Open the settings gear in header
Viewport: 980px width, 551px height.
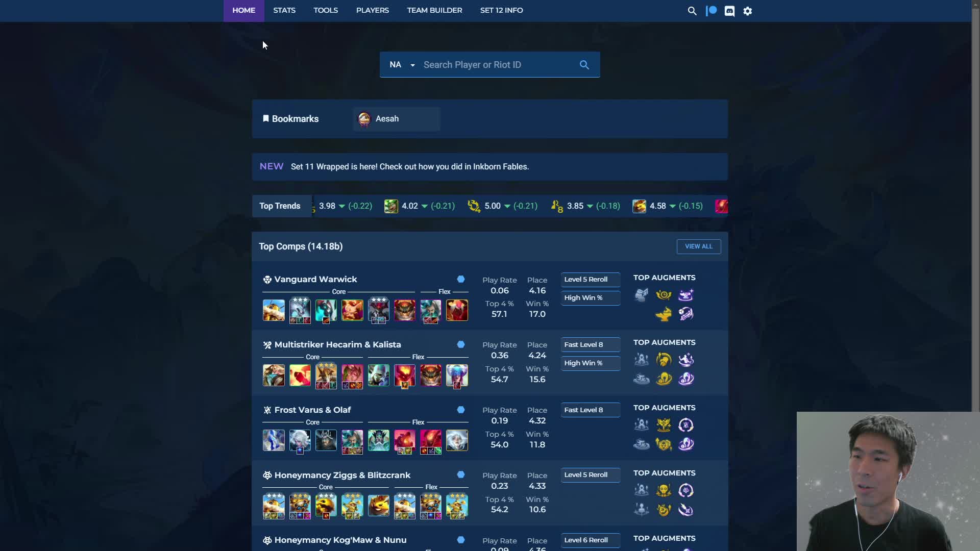748,11
